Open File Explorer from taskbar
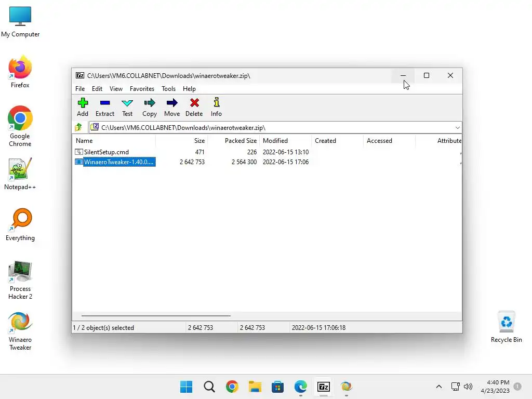Image resolution: width=532 pixels, height=399 pixels. pyautogui.click(x=255, y=387)
